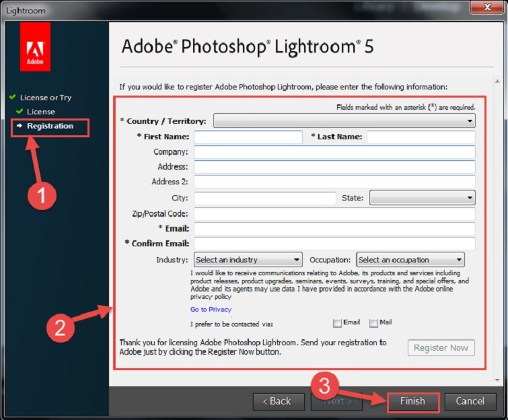Enable the Email contact checkbox
The height and width of the screenshot is (420, 508).
[x=338, y=323]
